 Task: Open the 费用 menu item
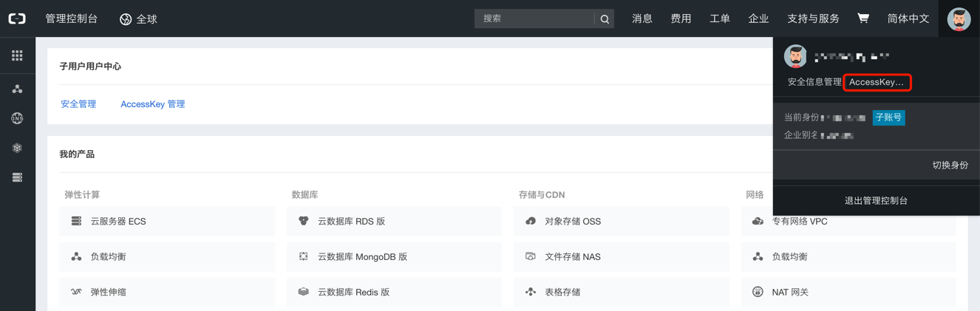pos(681,18)
